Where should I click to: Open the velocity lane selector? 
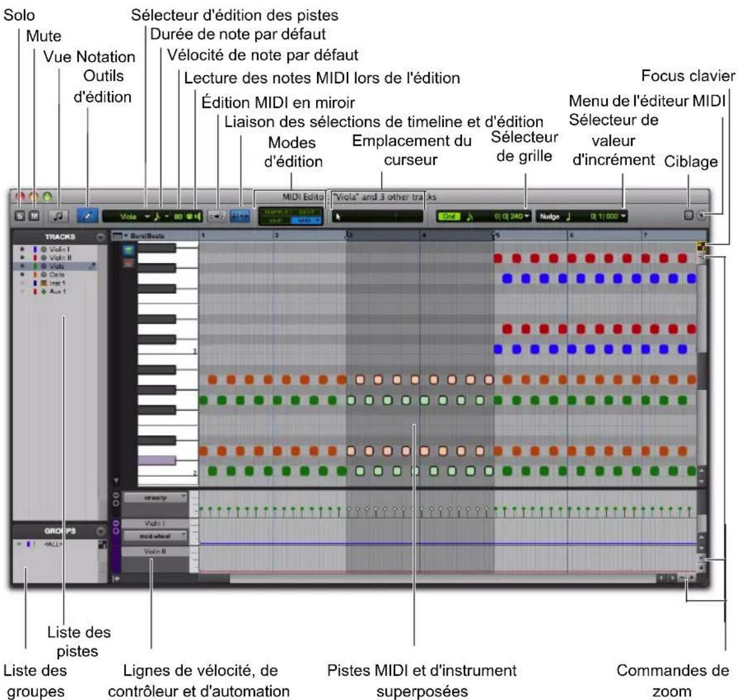155,498
